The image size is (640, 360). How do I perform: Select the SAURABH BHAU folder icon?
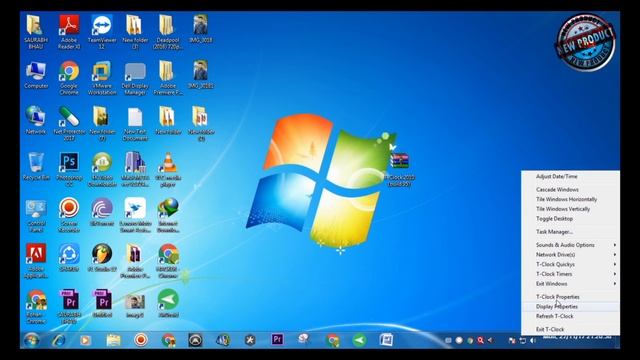[36, 32]
